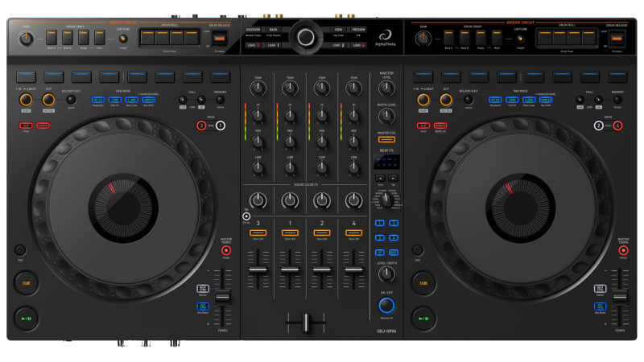
Task: Click the crossfader handle
Action: point(306,323)
